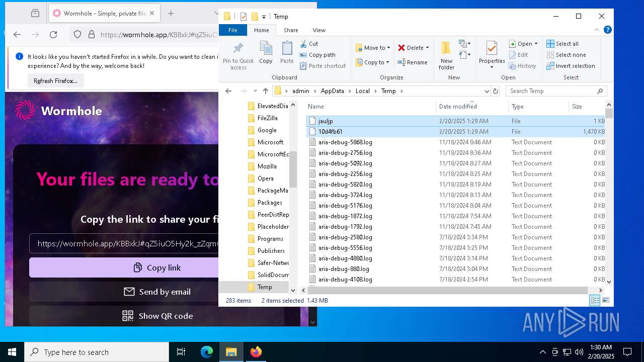Screen dimensions: 644x362
Task: Sort by Type column header
Action: click(x=538, y=107)
